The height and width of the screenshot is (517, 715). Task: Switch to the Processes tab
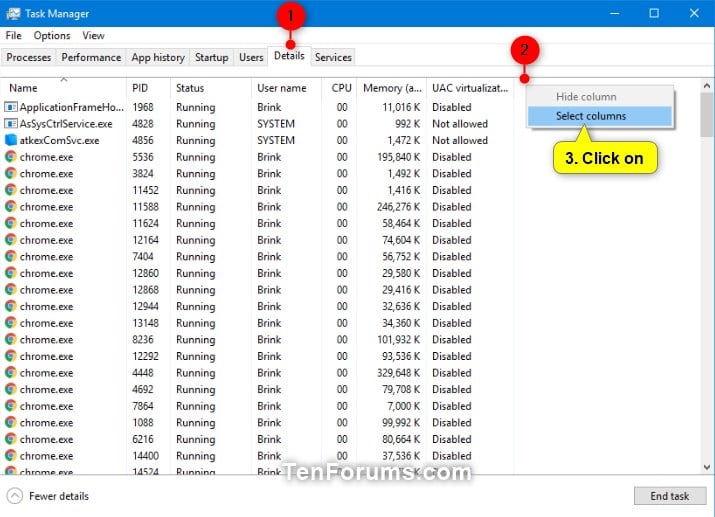28,57
